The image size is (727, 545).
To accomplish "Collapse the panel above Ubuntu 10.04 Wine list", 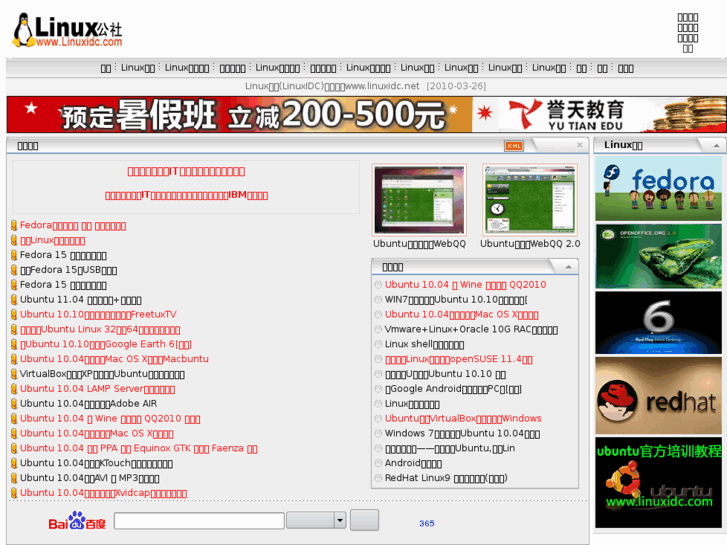I will tap(568, 267).
